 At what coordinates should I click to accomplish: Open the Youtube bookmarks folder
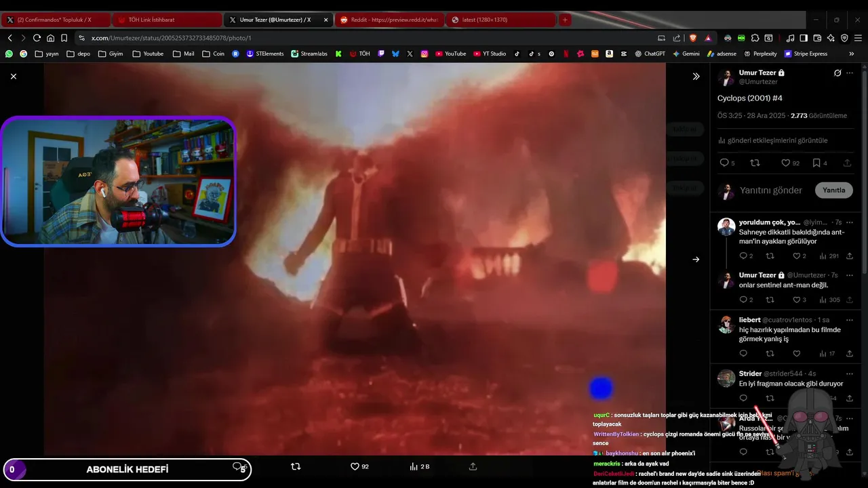coord(148,54)
